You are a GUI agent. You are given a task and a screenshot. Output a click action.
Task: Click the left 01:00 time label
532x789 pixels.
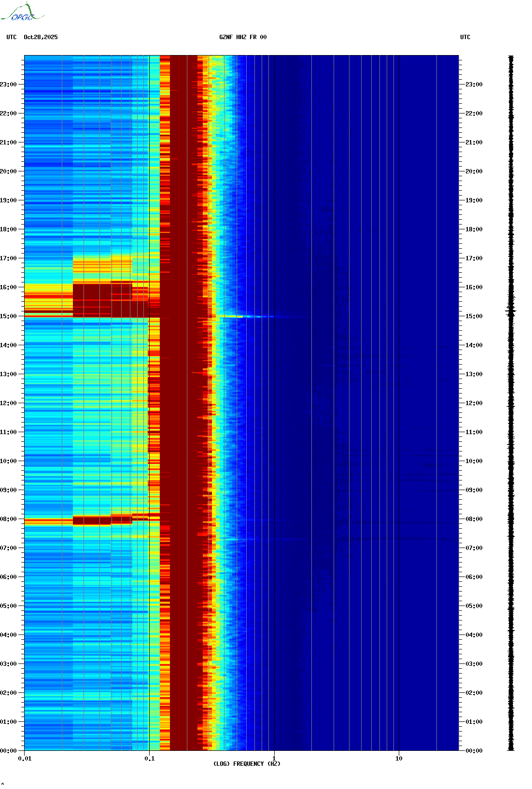click(x=8, y=722)
